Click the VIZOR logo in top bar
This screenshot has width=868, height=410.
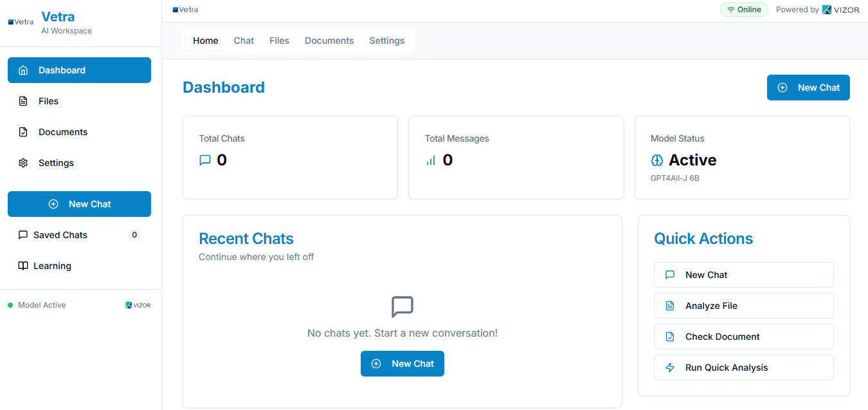(841, 10)
